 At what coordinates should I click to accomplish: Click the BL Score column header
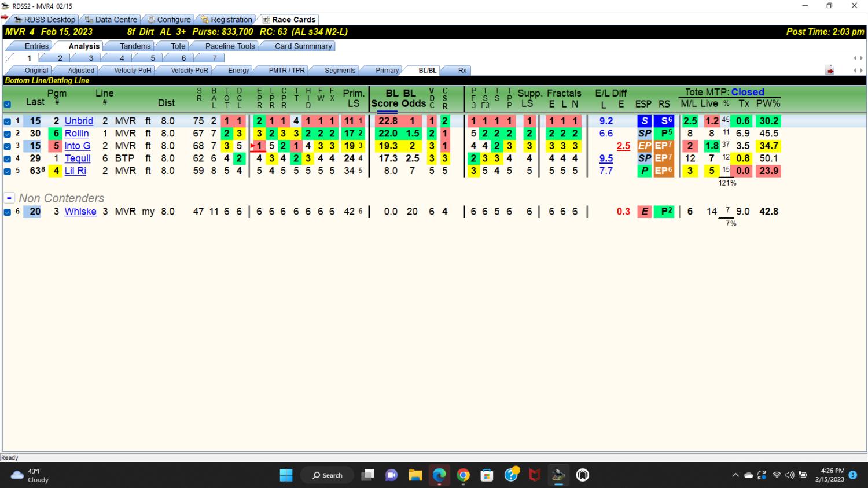(x=384, y=98)
